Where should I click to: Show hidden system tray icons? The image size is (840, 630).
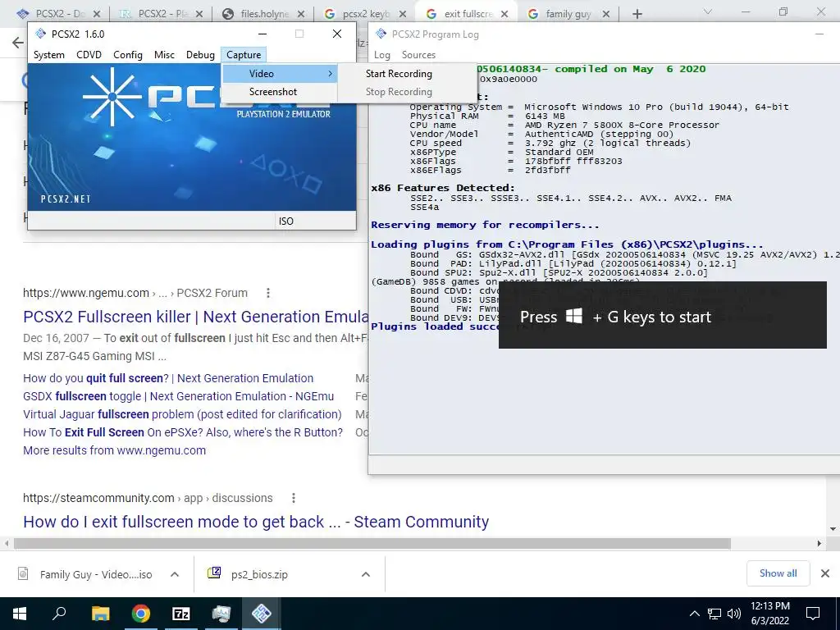point(694,614)
